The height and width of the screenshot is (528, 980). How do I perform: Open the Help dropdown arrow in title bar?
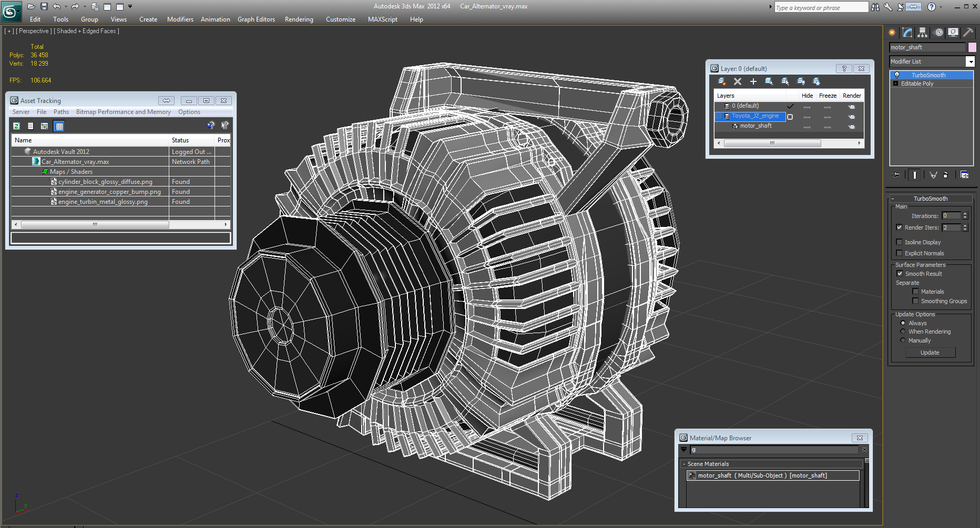tap(941, 7)
